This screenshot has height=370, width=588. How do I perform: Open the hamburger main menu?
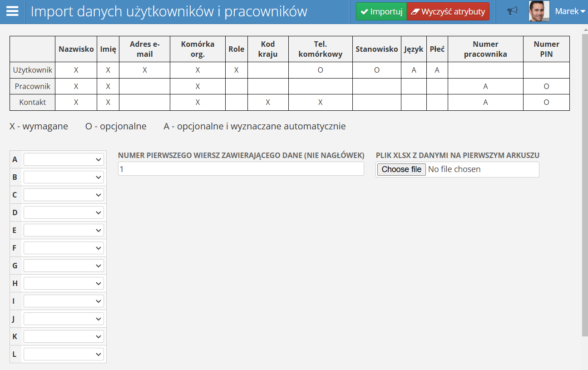click(12, 11)
